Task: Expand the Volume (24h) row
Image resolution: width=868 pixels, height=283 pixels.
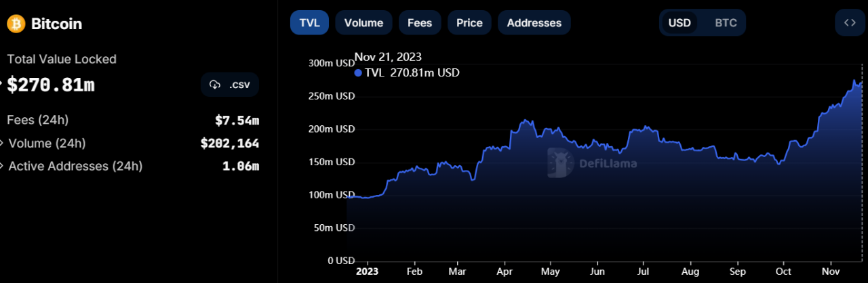Action: click(2, 144)
